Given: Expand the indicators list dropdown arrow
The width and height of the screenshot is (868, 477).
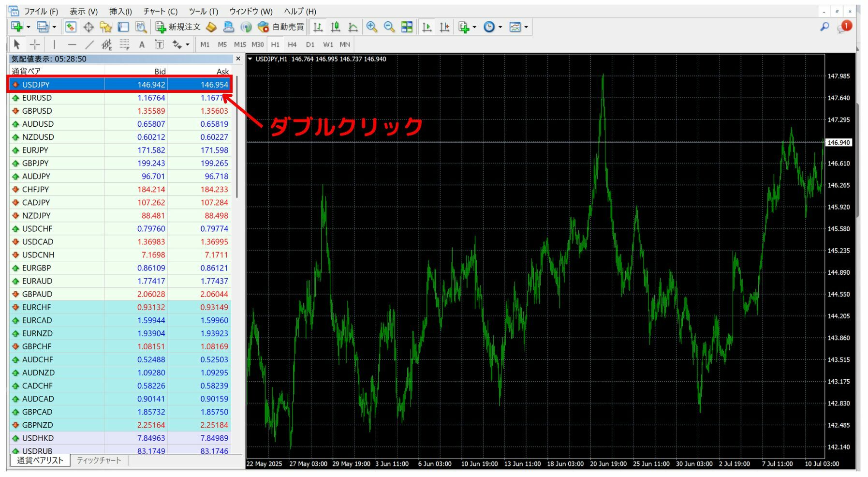Looking at the screenshot, I should coord(474,28).
